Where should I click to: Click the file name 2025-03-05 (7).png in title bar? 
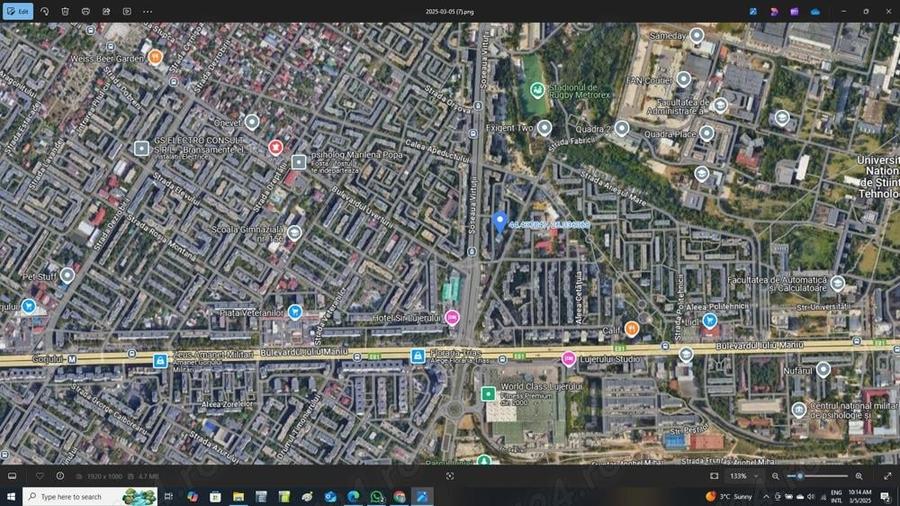(449, 11)
